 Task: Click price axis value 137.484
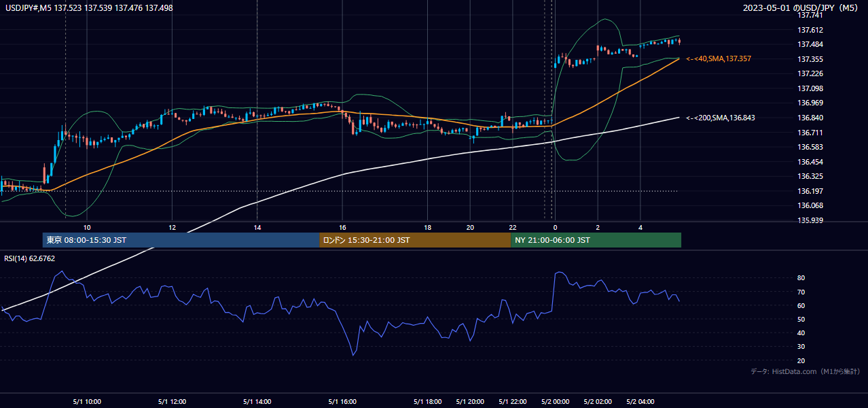point(810,45)
